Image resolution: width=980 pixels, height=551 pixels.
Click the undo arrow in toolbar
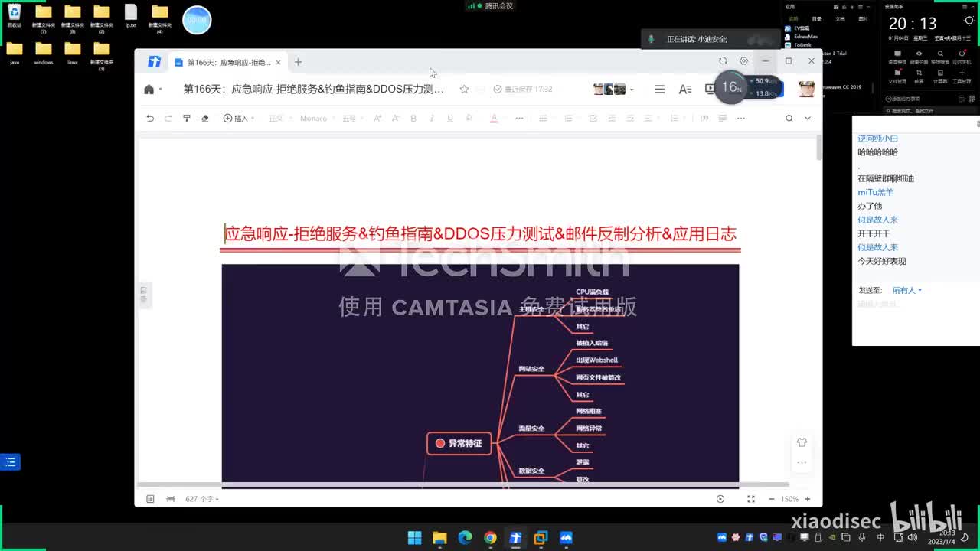coord(150,119)
